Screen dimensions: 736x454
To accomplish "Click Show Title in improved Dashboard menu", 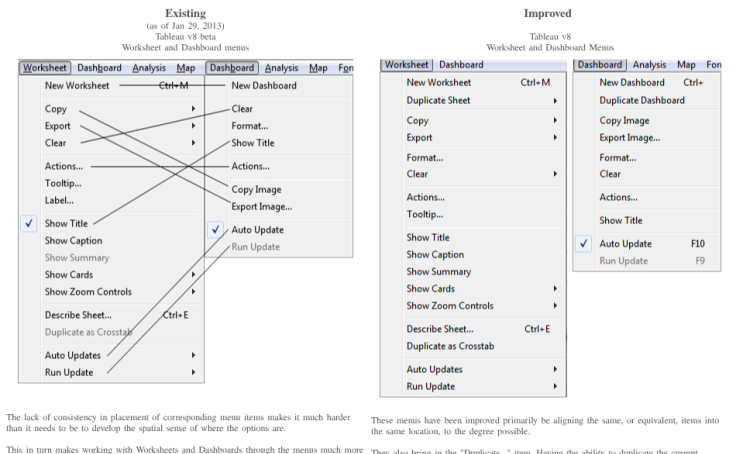I will point(621,220).
